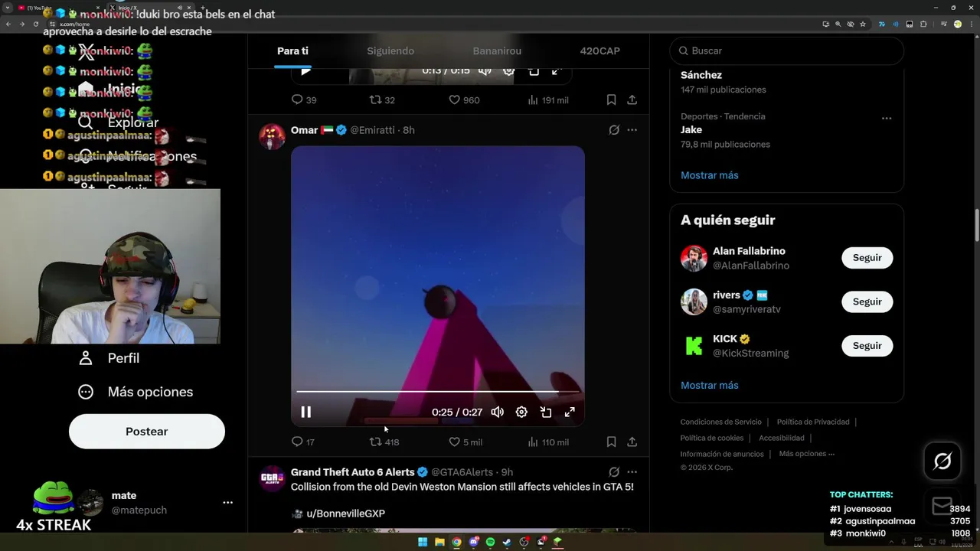The width and height of the screenshot is (980, 551).
Task: Bookmark page with Chrome star icon
Action: [x=863, y=24]
